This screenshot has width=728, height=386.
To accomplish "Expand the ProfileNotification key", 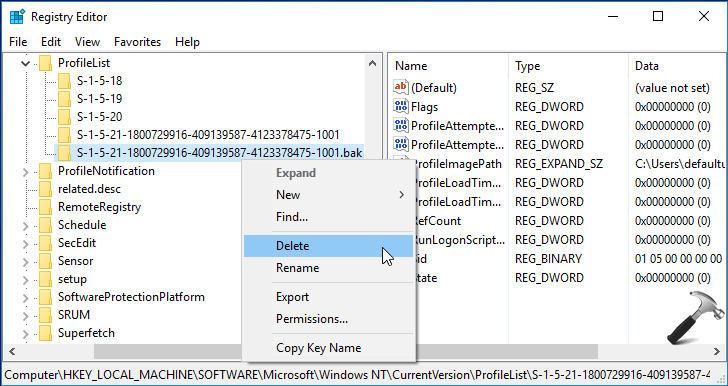I will 26,171.
